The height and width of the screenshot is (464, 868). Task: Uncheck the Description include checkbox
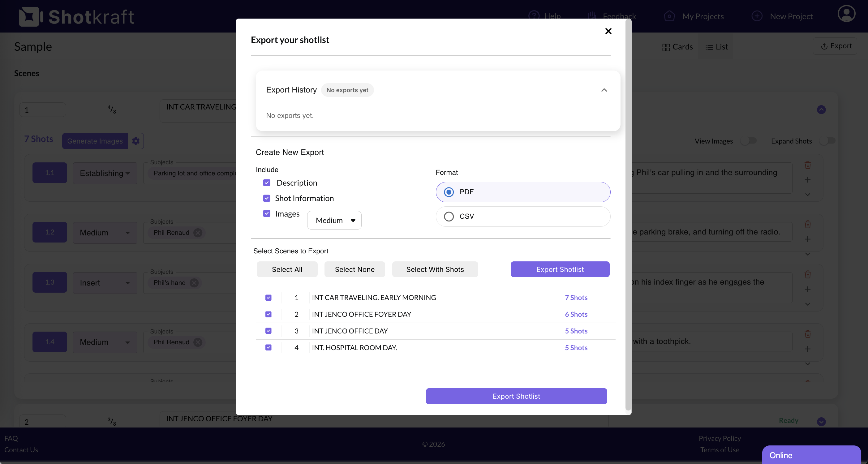[x=267, y=183]
